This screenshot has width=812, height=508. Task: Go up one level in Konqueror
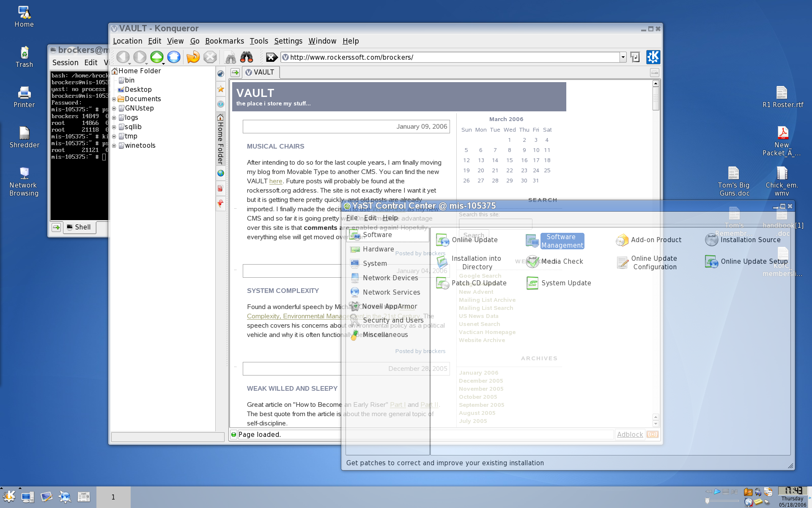coord(156,57)
